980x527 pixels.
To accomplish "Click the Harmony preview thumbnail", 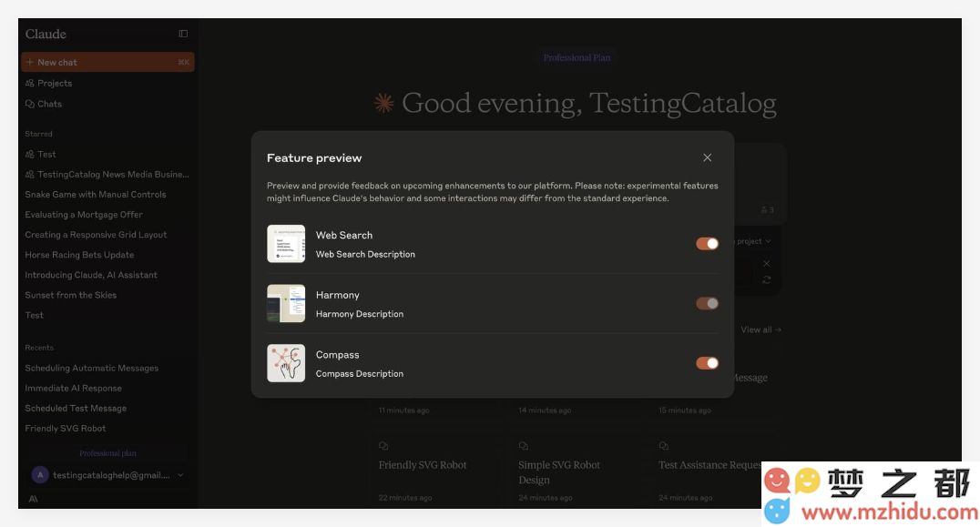I will pyautogui.click(x=286, y=303).
